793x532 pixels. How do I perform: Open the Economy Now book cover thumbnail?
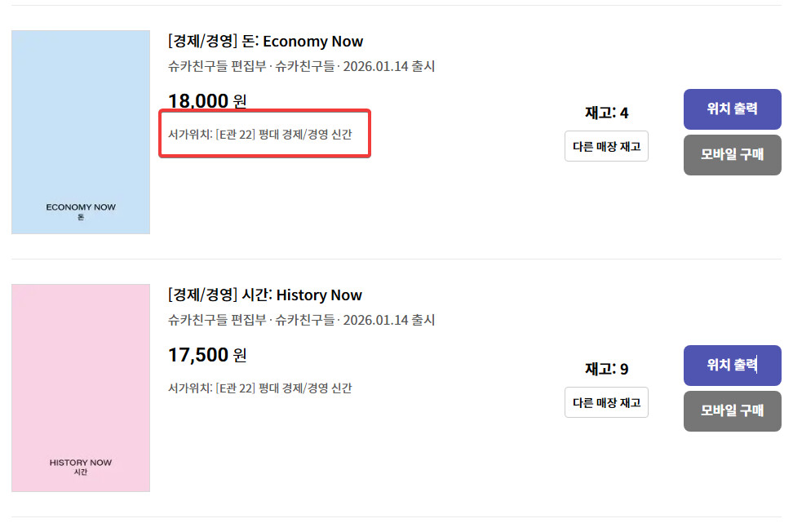[81, 132]
